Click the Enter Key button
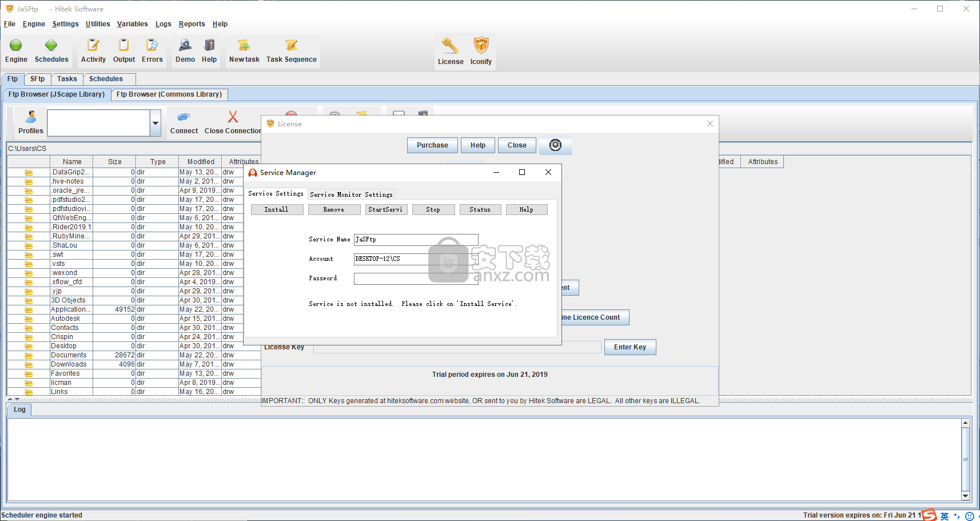Screen dimensions: 980x521 click(630, 347)
